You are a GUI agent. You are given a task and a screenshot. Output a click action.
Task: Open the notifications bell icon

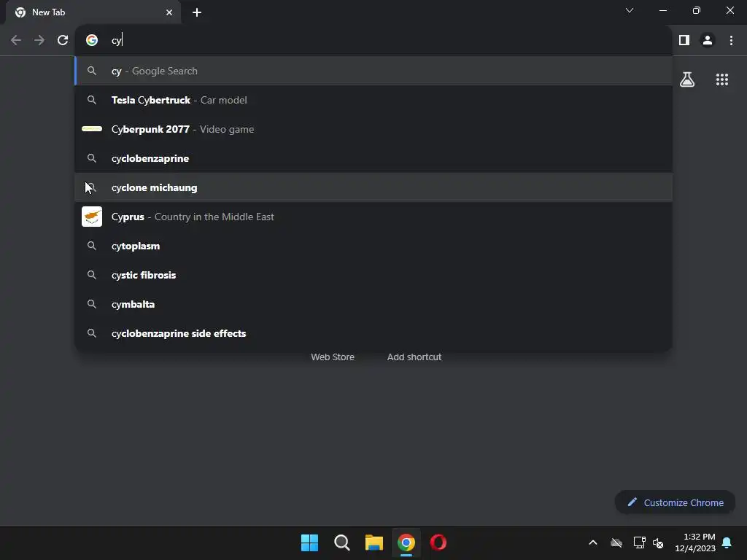727,542
